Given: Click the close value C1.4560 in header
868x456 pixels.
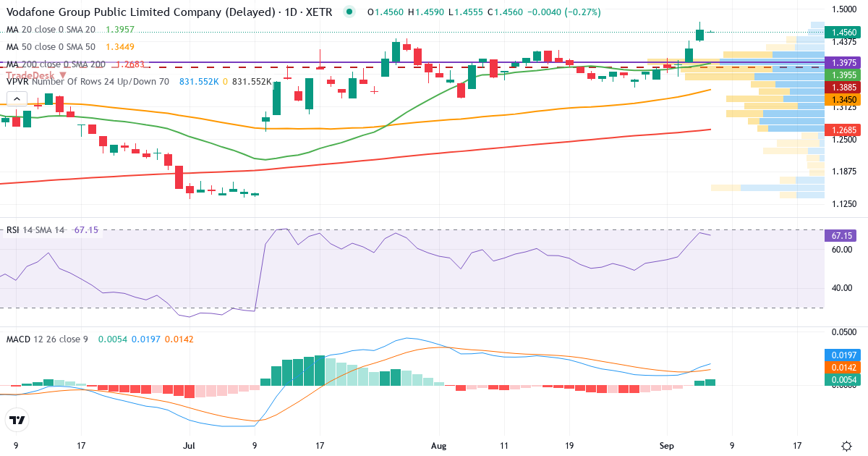Looking at the screenshot, I should coord(506,12).
